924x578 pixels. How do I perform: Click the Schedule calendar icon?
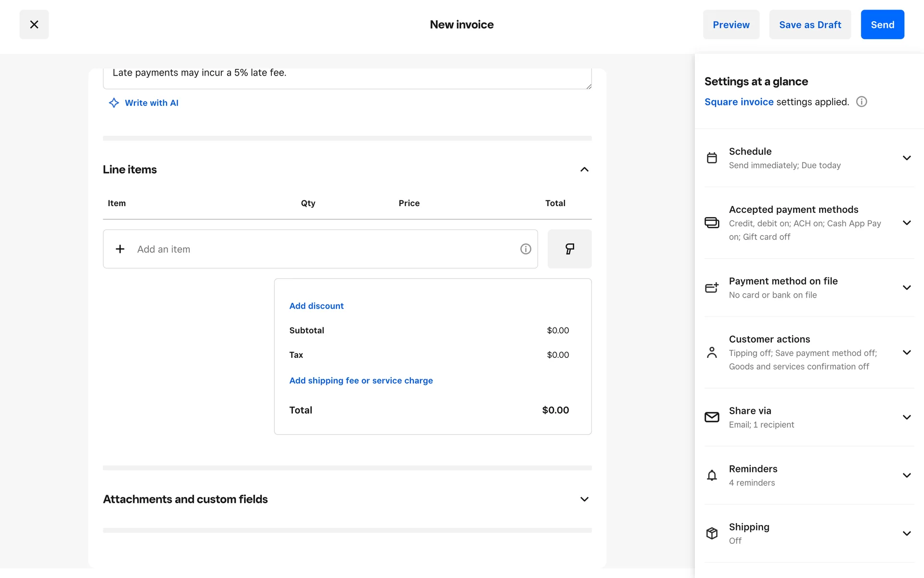712,158
